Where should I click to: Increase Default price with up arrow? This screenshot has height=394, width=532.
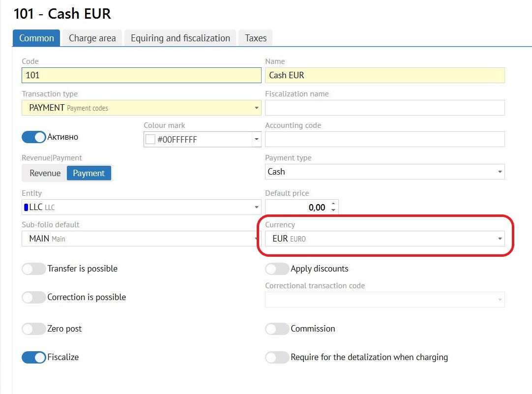(333, 204)
